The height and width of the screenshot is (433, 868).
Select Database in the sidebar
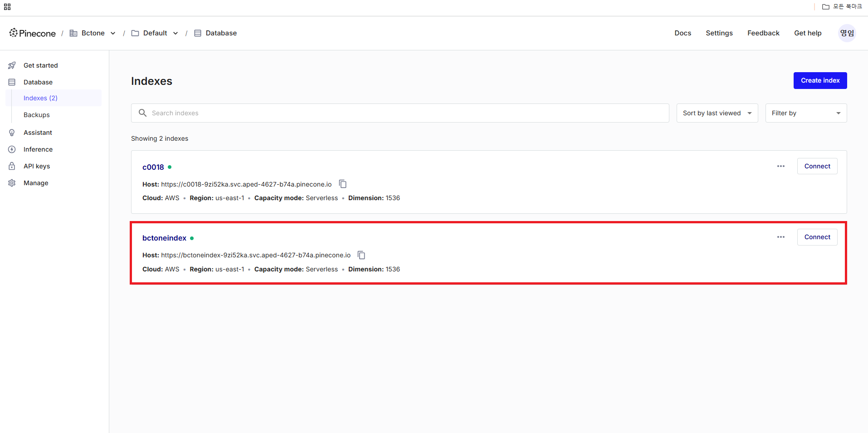point(38,82)
